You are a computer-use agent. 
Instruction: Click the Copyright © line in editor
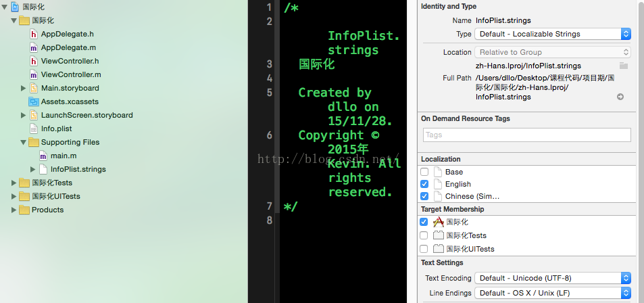(339, 135)
